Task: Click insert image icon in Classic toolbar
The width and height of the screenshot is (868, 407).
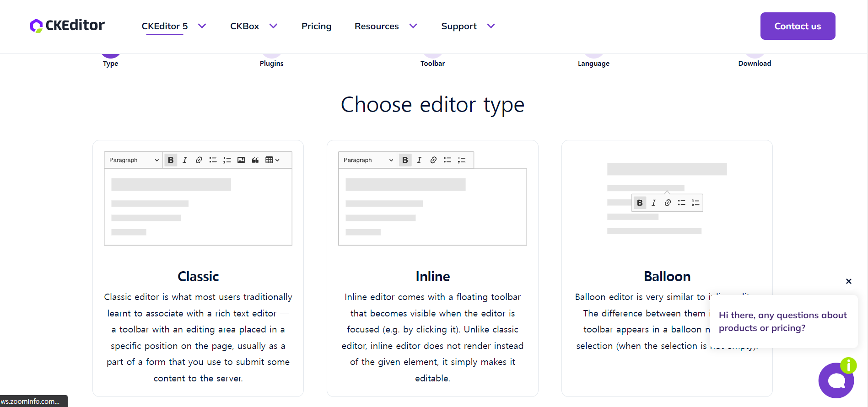Action: pyautogui.click(x=241, y=160)
